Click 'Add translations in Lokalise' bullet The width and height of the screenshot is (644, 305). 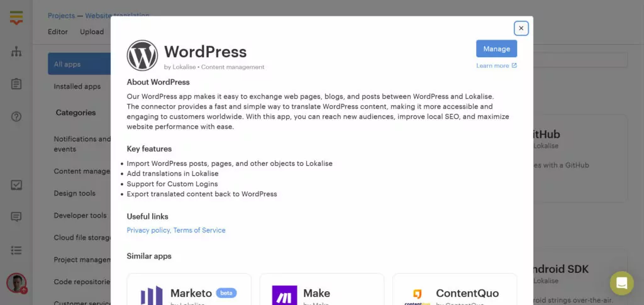click(172, 174)
